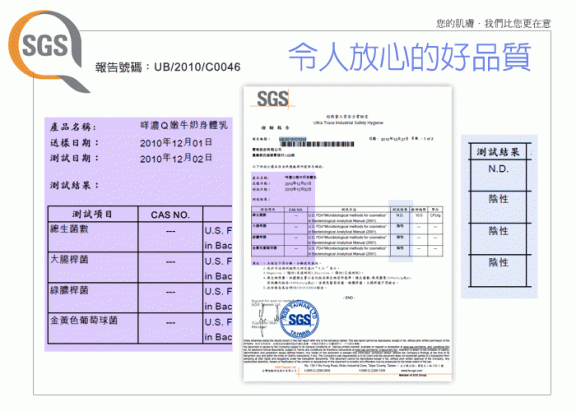Click the last 陰性 result in right table
Image resolution: width=576 pixels, height=411 pixels.
pyautogui.click(x=498, y=262)
